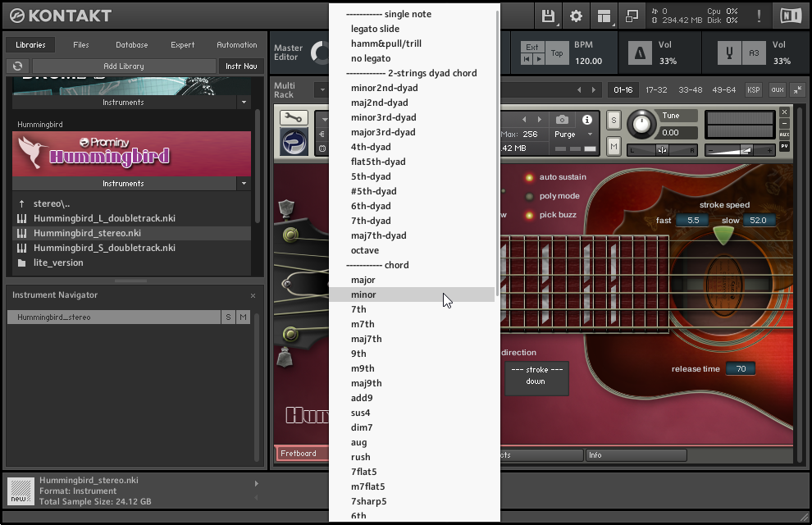
Task: Toggle the instrument Solo S button
Action: [x=614, y=120]
